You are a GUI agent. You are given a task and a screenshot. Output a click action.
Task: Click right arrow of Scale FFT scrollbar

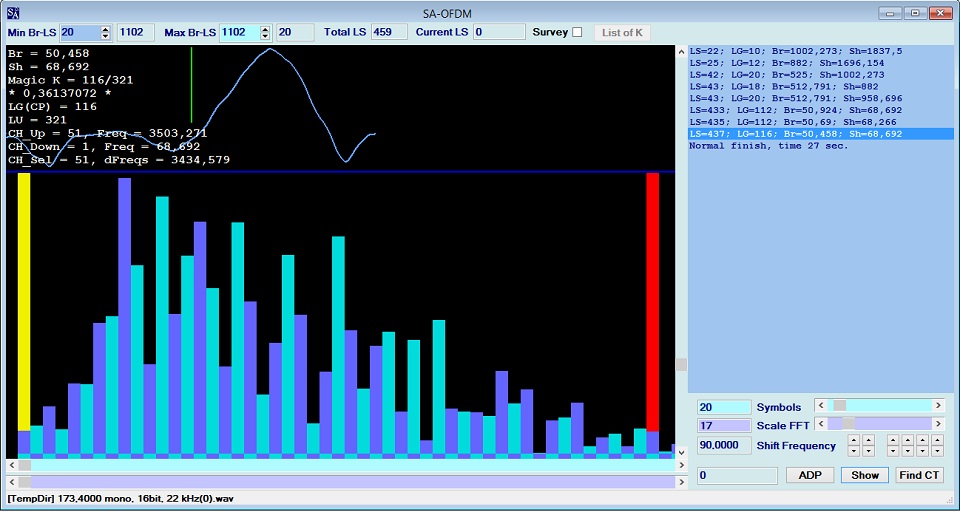(x=938, y=425)
